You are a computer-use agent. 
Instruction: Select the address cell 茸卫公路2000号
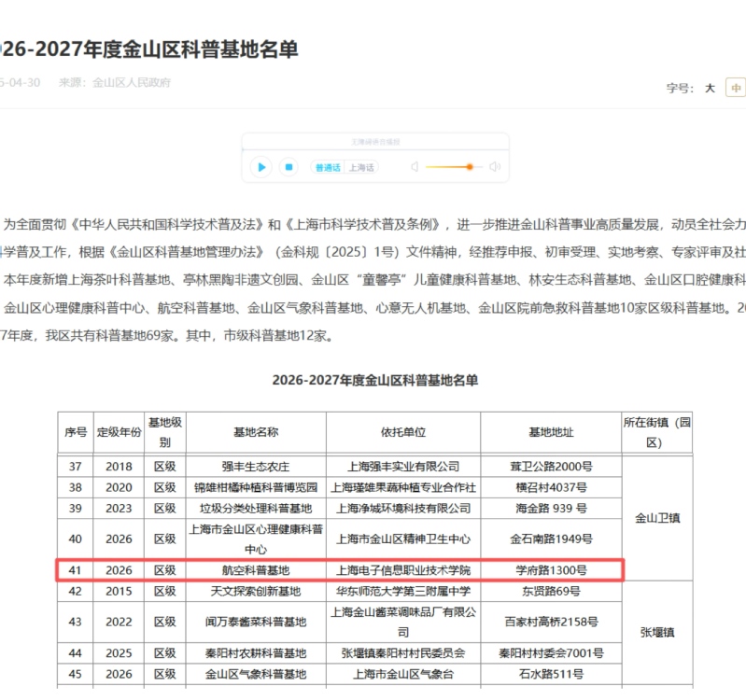coord(551,467)
